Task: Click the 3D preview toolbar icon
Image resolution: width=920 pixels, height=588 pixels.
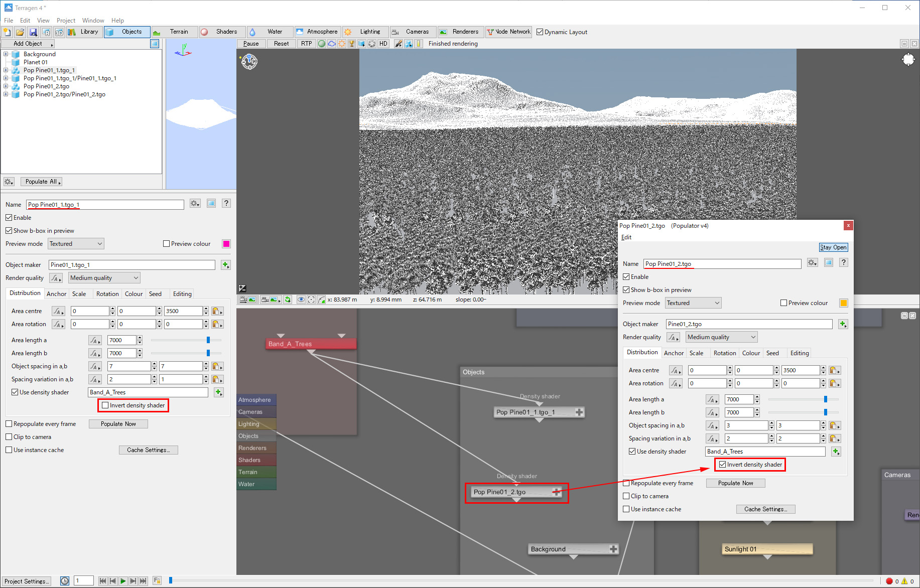Action: coord(59,32)
